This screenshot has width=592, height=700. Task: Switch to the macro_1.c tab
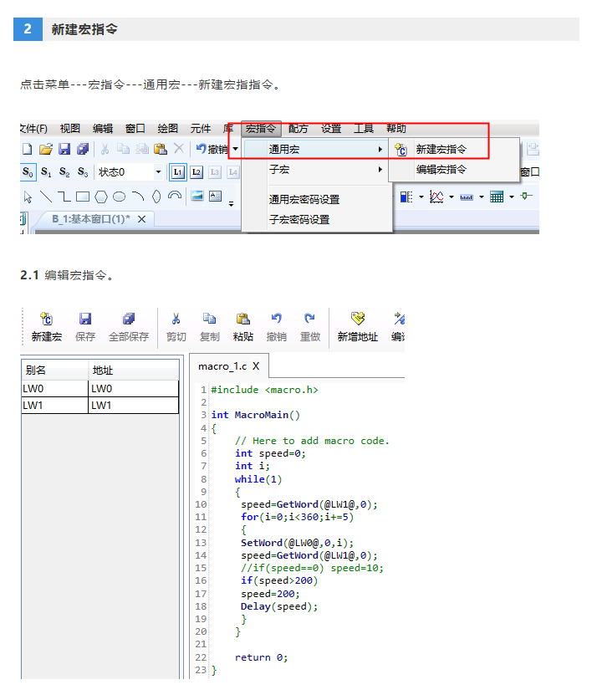(222, 366)
